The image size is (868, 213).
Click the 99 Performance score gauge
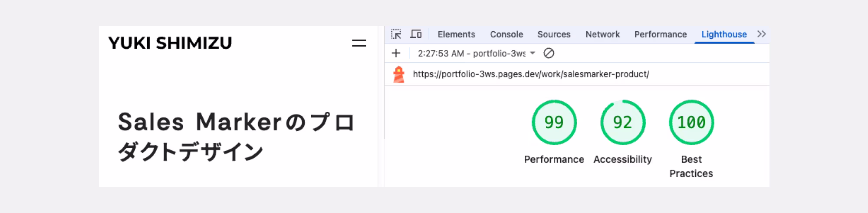pyautogui.click(x=554, y=123)
